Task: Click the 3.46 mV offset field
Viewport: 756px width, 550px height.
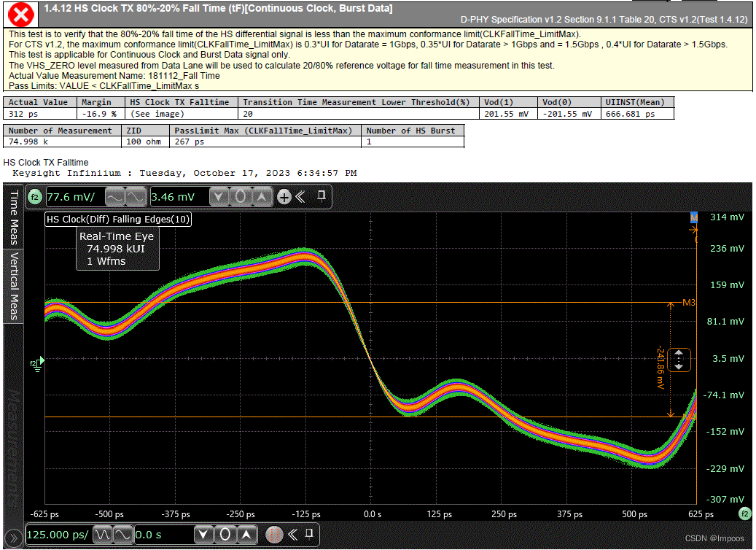Action: [179, 197]
